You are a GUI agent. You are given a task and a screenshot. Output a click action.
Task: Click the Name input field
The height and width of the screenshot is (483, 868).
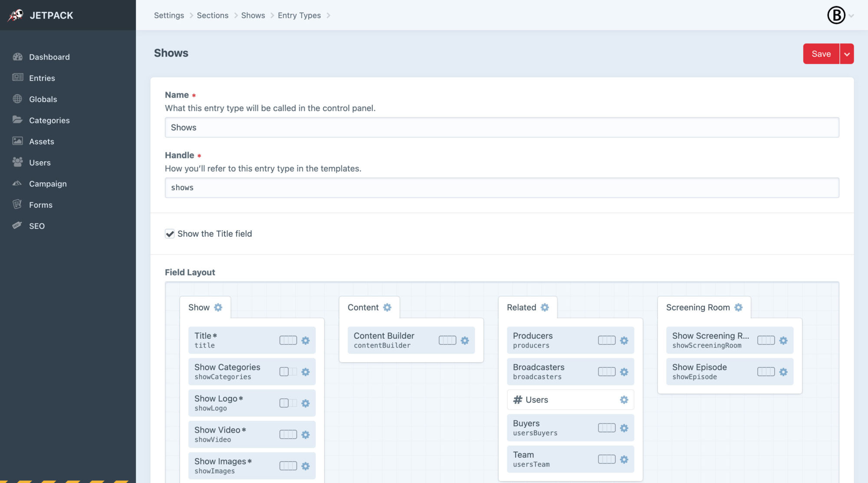(502, 127)
